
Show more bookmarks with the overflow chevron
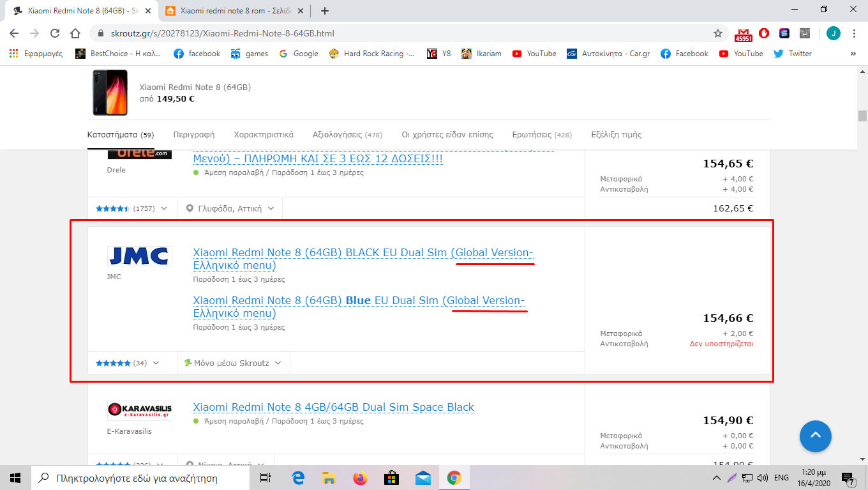click(x=853, y=54)
